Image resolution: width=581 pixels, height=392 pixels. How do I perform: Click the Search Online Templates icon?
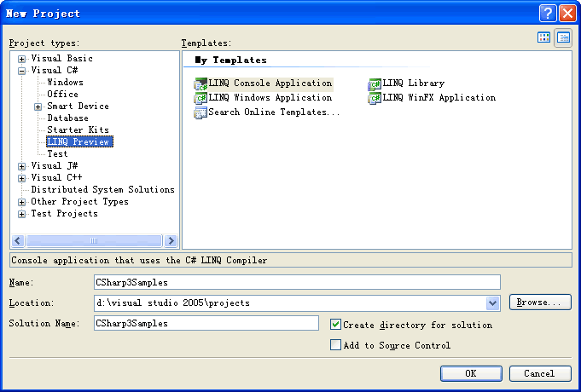pos(200,112)
